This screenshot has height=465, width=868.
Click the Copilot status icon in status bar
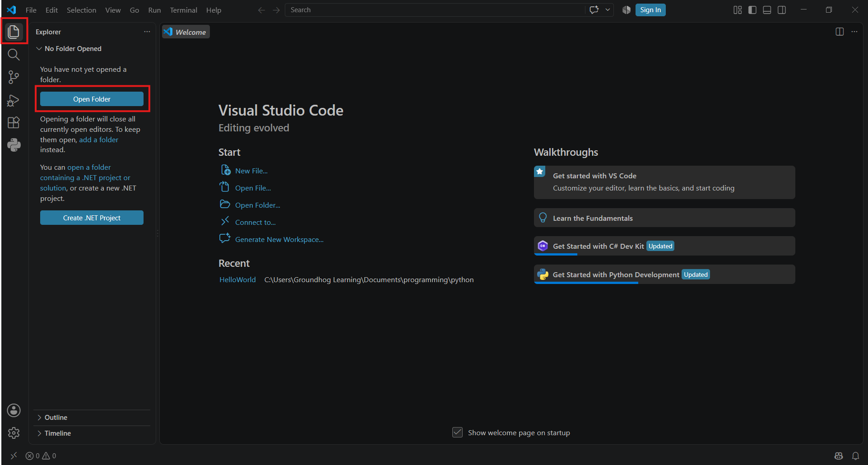839,456
